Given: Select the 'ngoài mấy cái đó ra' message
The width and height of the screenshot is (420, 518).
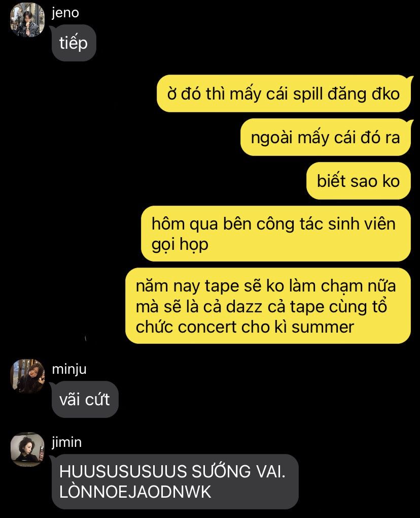Looking at the screenshot, I should click(325, 138).
